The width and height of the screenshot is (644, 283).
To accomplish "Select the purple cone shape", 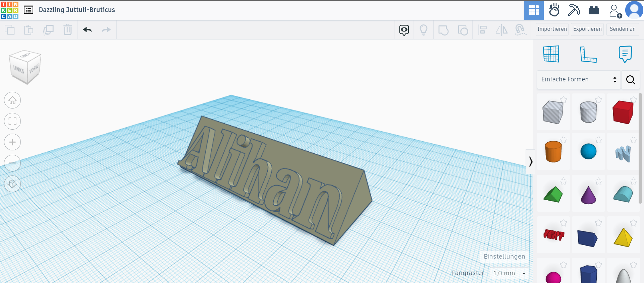I will tap(588, 195).
